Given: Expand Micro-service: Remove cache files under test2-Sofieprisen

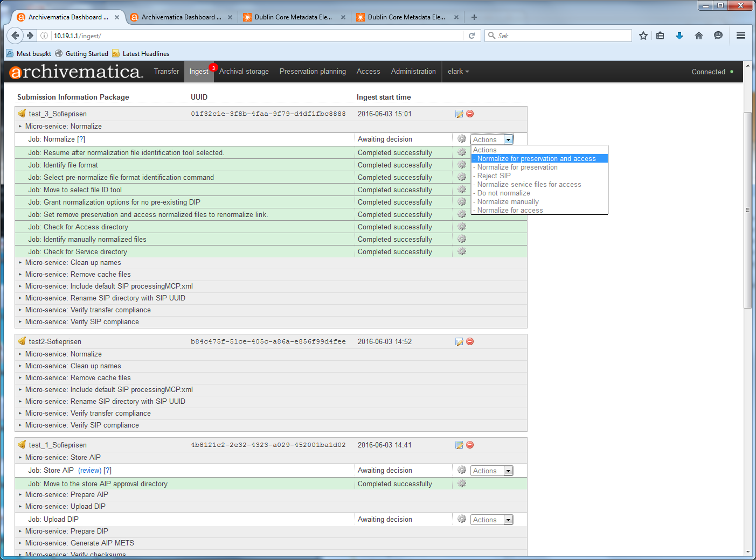Looking at the screenshot, I should click(x=78, y=378).
